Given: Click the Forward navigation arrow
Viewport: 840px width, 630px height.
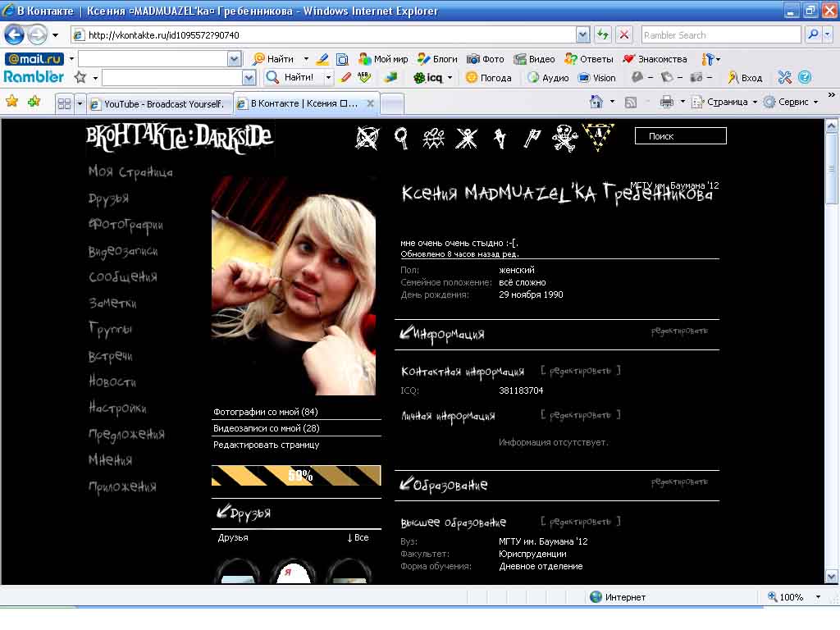Looking at the screenshot, I should click(37, 35).
